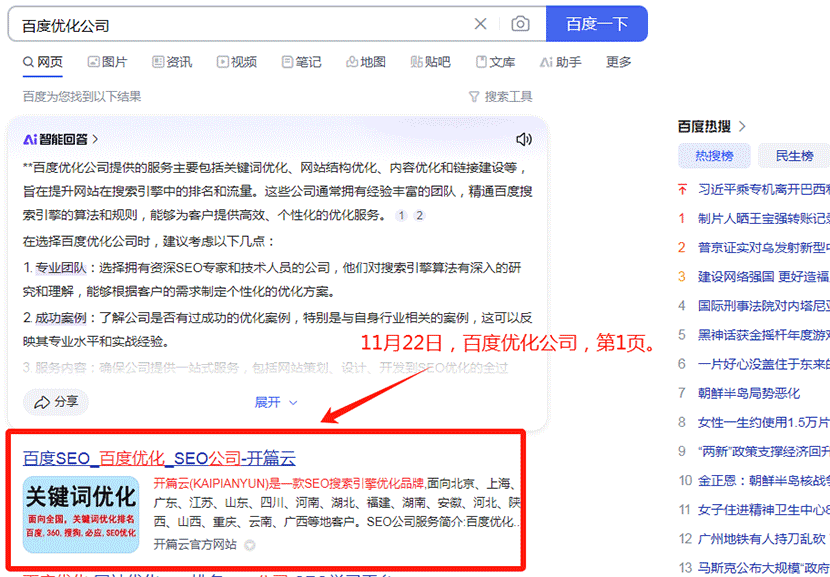Clear the search box with the X icon
This screenshot has height=577, width=830.
point(479,23)
